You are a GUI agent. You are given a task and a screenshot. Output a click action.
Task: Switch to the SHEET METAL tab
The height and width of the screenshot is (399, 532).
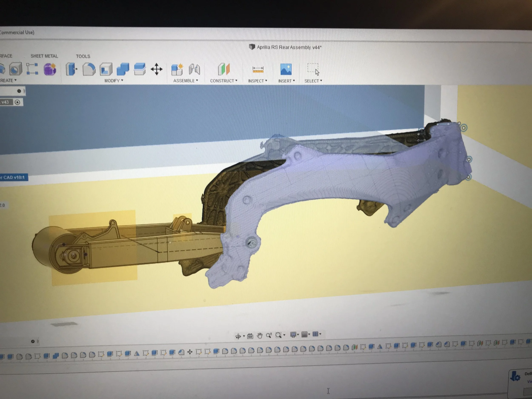click(x=44, y=56)
